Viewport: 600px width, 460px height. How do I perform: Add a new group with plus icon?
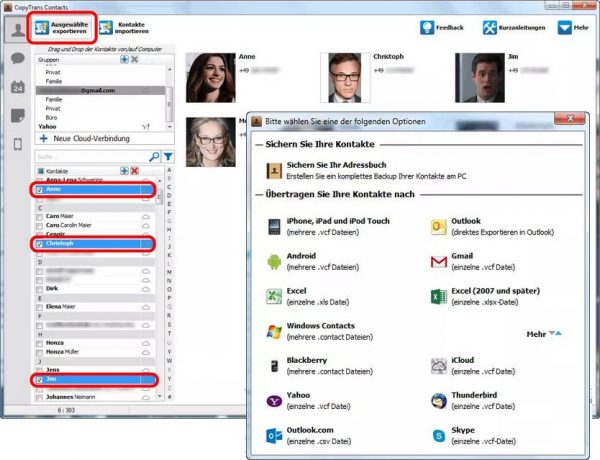coord(124,59)
